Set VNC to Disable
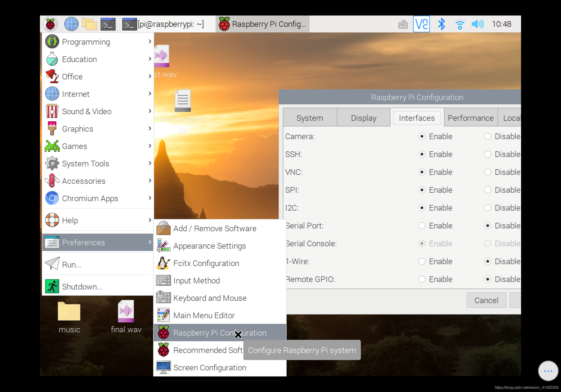The height and width of the screenshot is (392, 561). (x=487, y=172)
